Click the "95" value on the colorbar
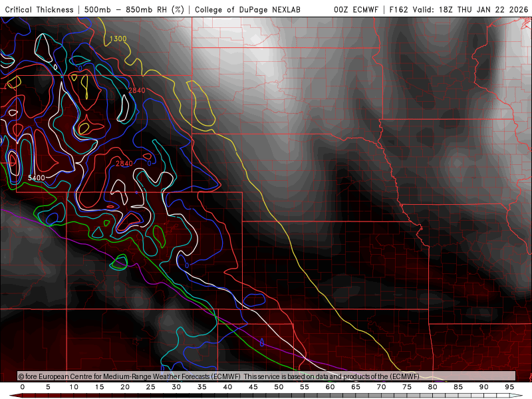 [x=509, y=387]
